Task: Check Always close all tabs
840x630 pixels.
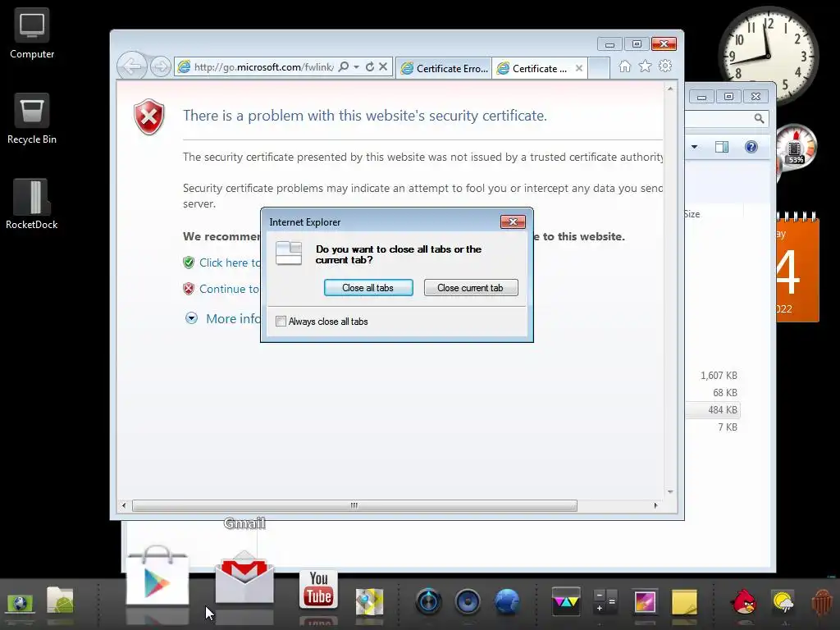Action: point(281,322)
